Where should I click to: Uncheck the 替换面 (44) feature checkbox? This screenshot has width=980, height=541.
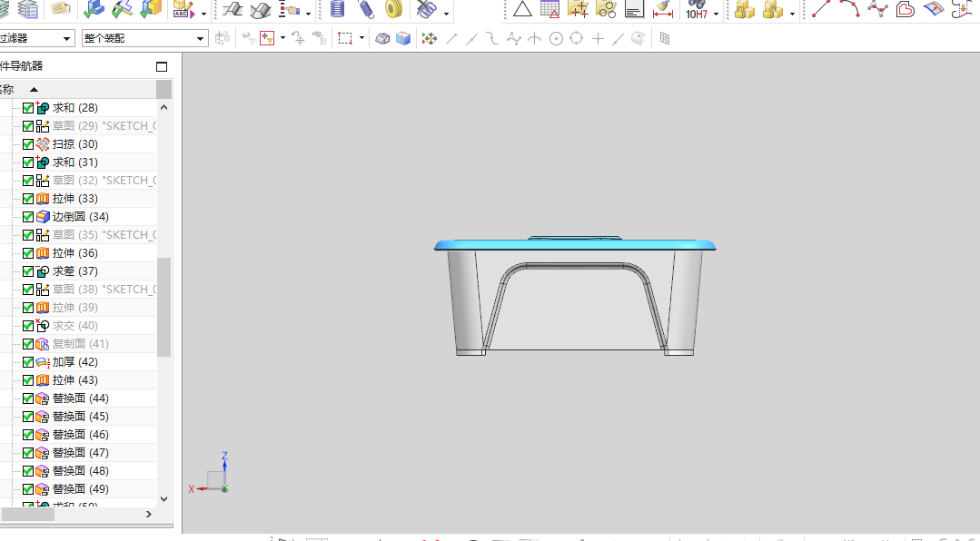click(x=28, y=398)
